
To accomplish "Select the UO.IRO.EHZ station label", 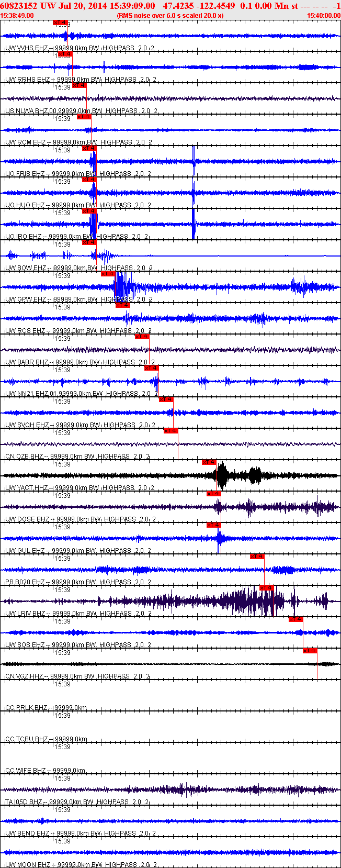I will point(76,237).
